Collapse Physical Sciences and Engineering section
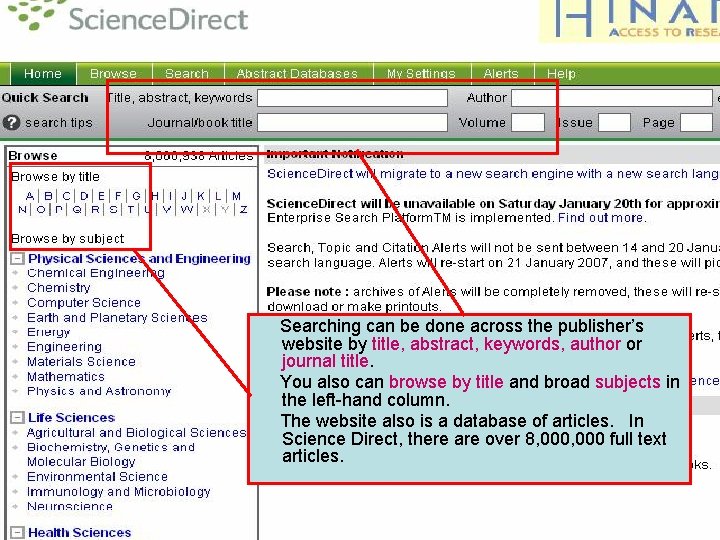The height and width of the screenshot is (540, 720). (x=17, y=259)
